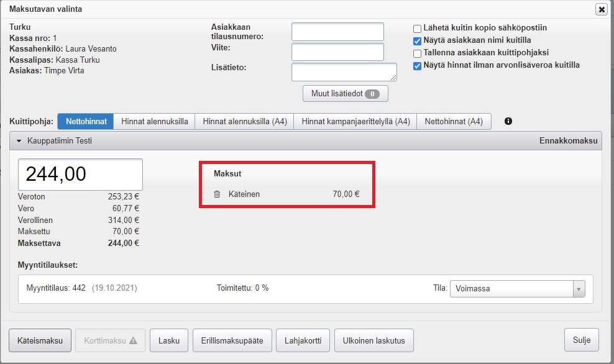Check Tallenna asiakkaan kuittipohjaksi option

(418, 53)
